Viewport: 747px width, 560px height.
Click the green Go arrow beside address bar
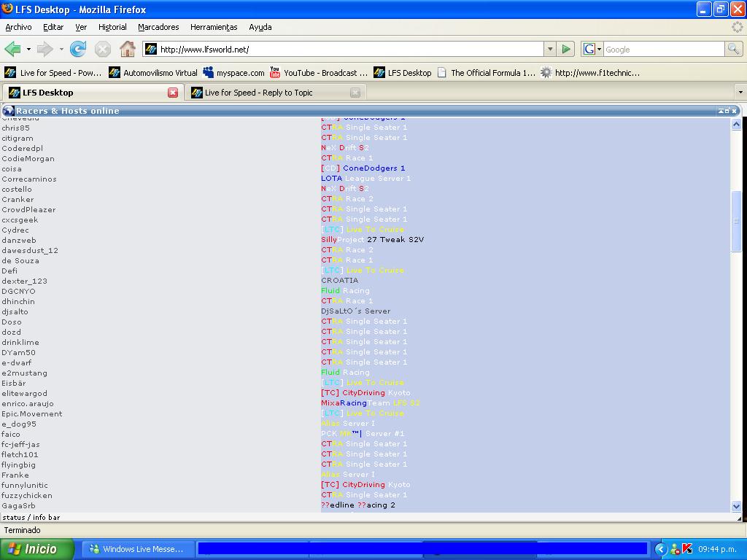pos(566,49)
